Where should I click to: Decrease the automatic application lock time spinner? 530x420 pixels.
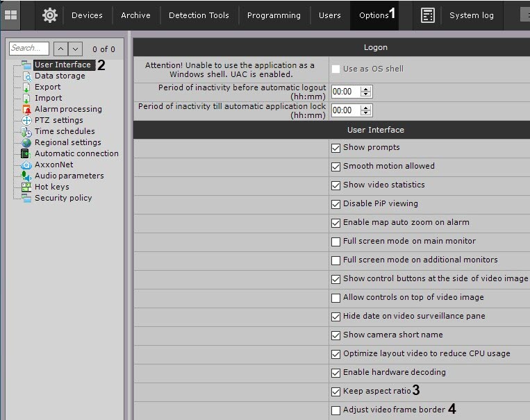click(x=366, y=113)
